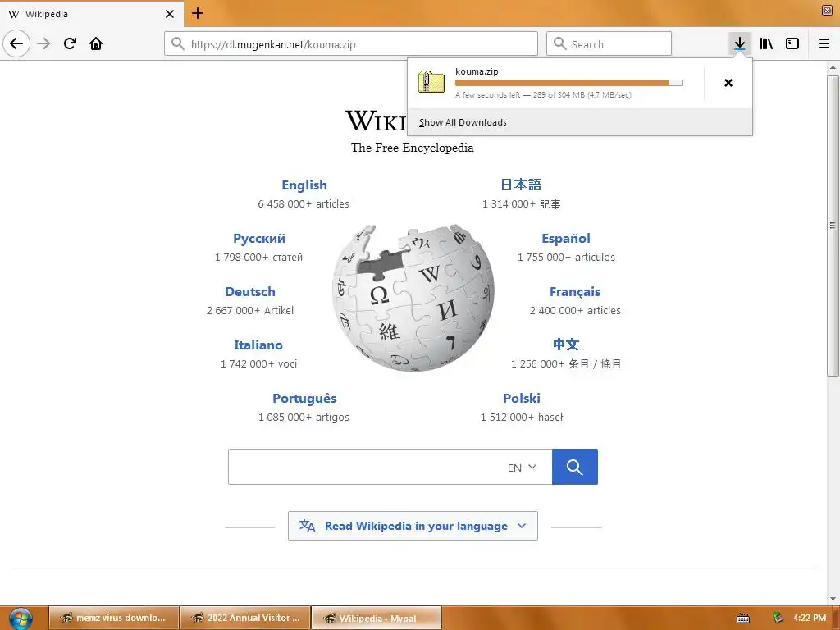Click the scrollbar down arrow
Screen dimensions: 840x630
tap(833, 599)
